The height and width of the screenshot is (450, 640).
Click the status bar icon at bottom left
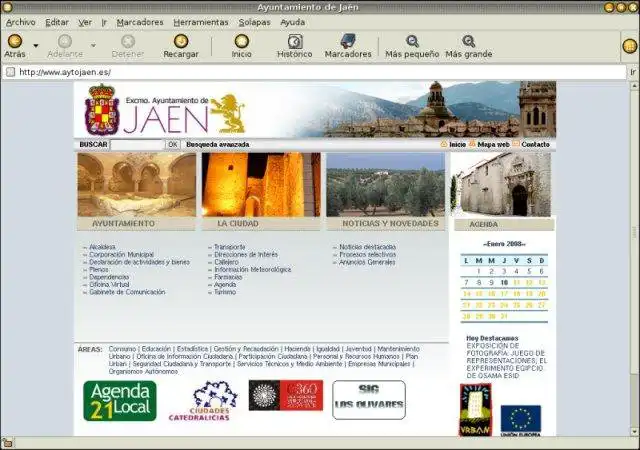(7, 443)
